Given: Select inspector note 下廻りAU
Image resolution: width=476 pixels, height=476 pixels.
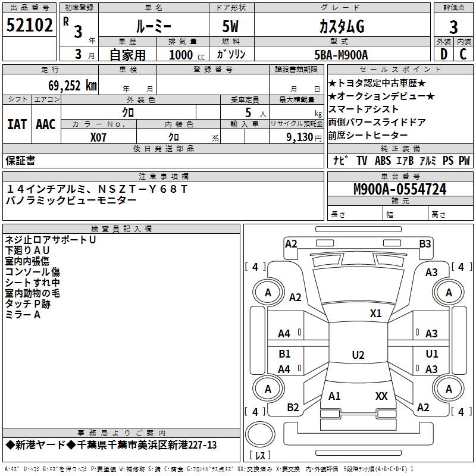Looking at the screenshot, I should tap(27, 250).
